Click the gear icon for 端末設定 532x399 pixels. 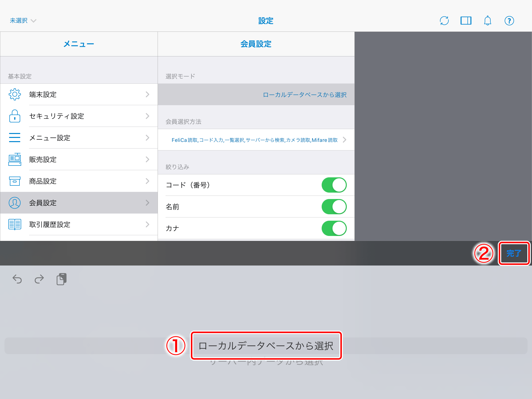pos(15,94)
